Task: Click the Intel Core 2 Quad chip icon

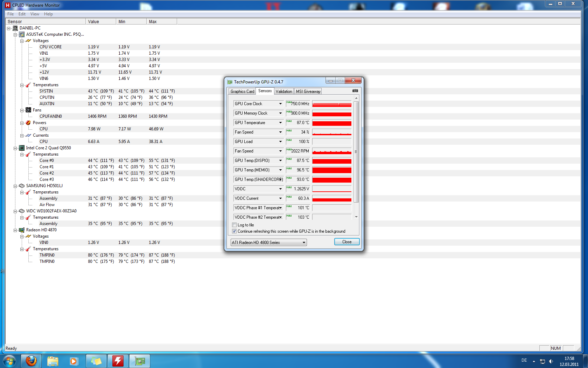Action: (x=22, y=148)
